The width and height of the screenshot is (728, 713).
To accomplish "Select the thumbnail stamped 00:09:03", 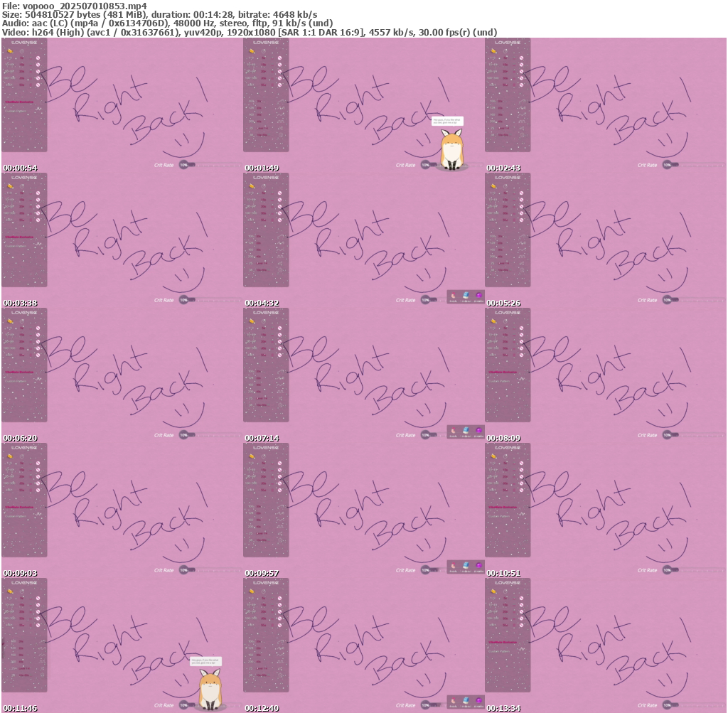I will (x=122, y=510).
